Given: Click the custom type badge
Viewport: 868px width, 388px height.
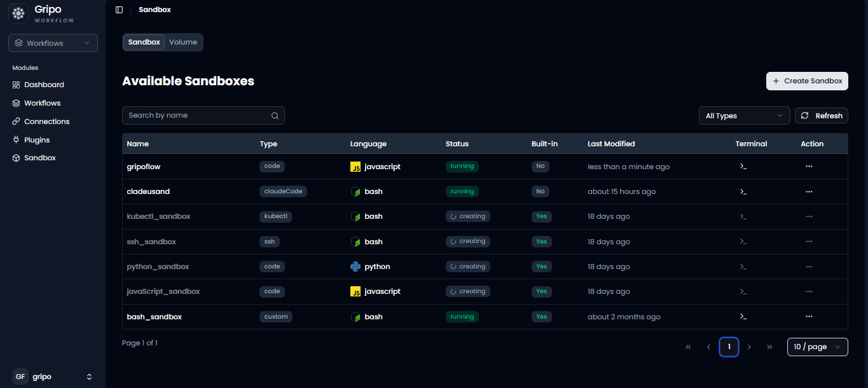Looking at the screenshot, I should click(x=276, y=317).
